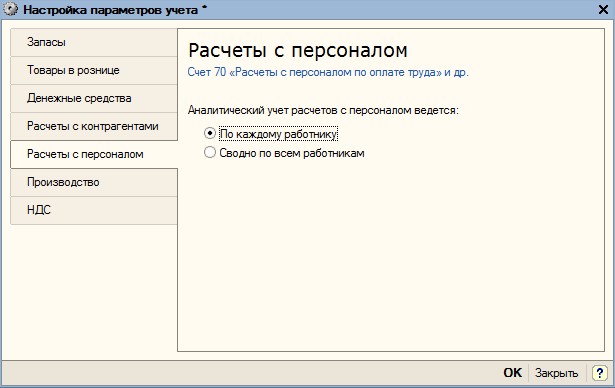Open help via the question mark icon
Viewport: 615px width, 388px height.
[599, 373]
